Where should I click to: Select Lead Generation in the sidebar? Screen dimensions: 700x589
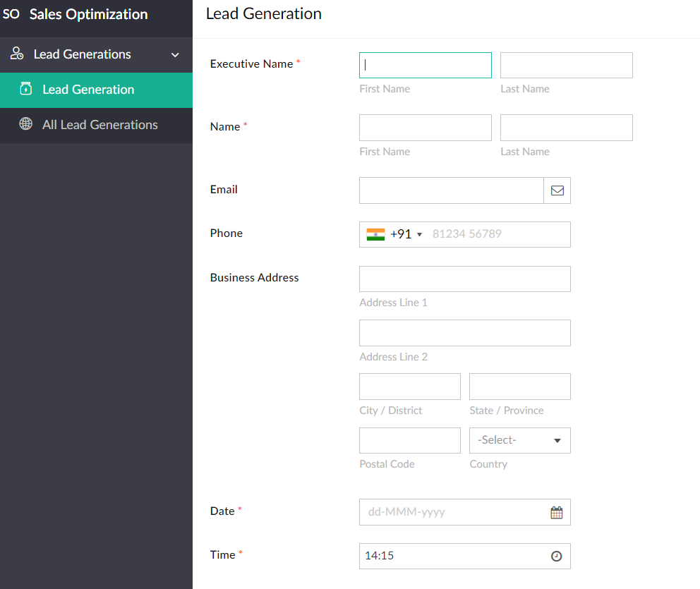pyautogui.click(x=88, y=90)
